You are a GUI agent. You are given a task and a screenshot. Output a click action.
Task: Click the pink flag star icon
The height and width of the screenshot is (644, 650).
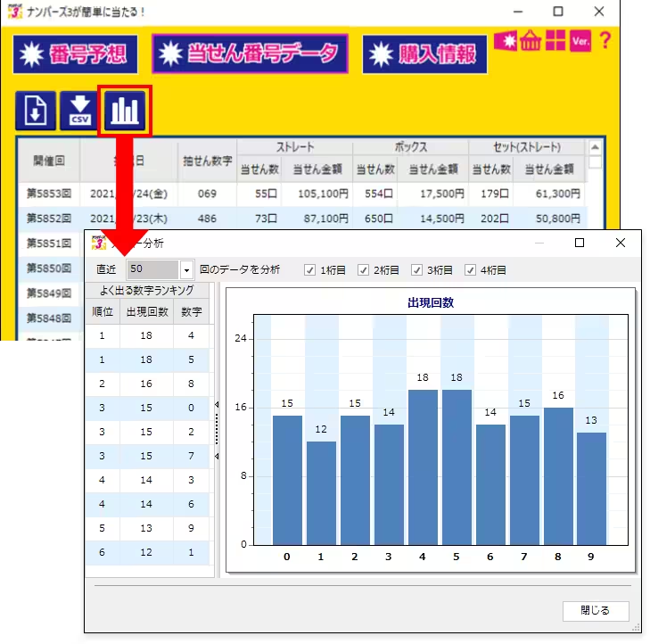pos(506,41)
